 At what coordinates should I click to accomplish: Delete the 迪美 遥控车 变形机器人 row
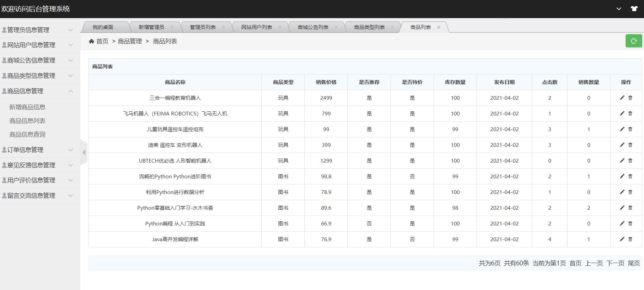click(x=630, y=145)
